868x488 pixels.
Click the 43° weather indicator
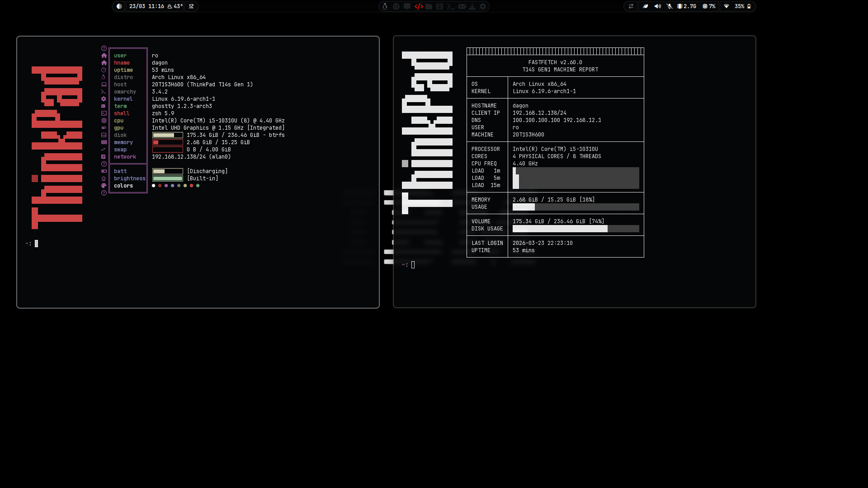(x=175, y=6)
